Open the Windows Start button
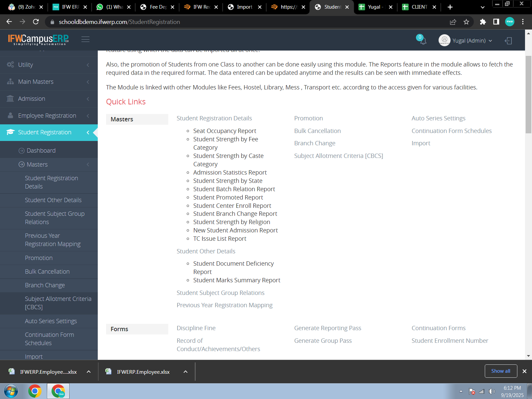This screenshot has width=532, height=399. point(11,391)
